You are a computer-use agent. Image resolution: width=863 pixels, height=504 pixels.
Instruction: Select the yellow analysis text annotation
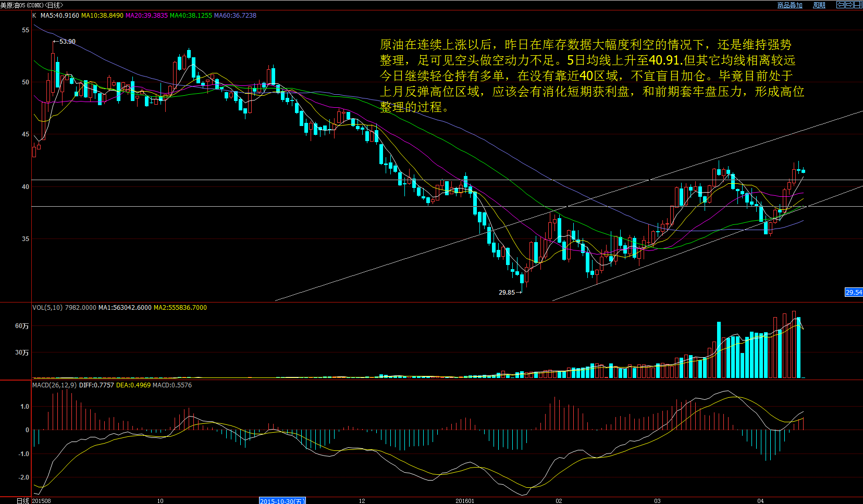pos(591,76)
